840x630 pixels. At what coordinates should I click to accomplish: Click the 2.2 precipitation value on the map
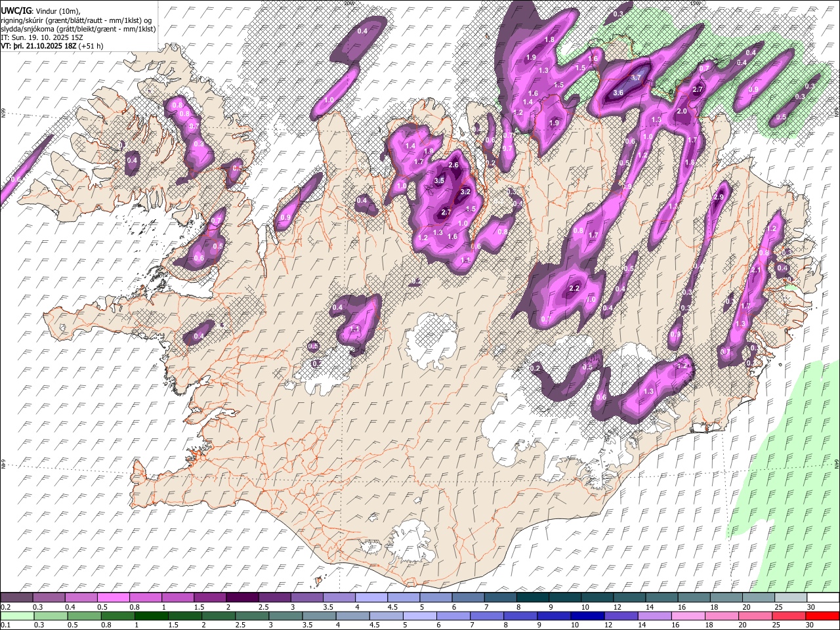(575, 289)
